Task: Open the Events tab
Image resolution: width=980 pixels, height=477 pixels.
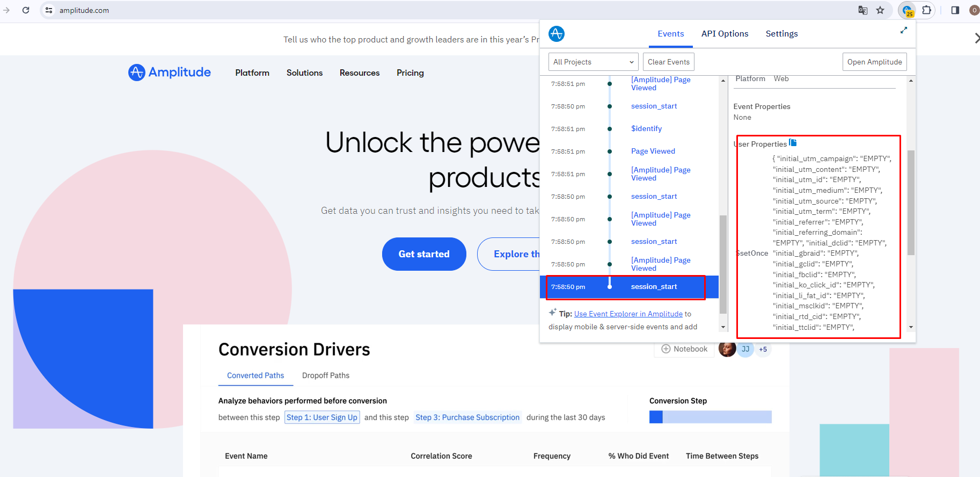Action: tap(671, 34)
